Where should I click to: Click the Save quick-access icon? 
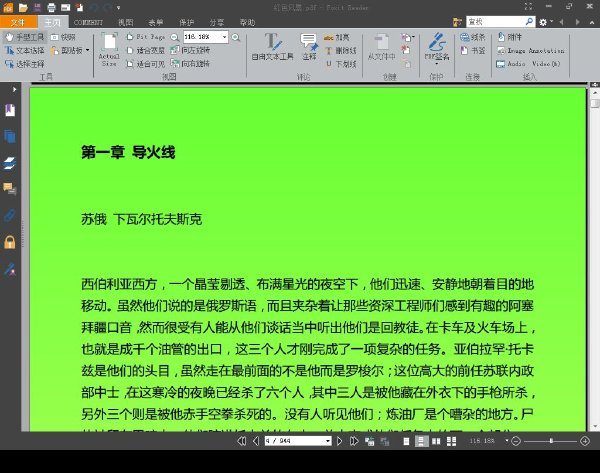tap(37, 7)
